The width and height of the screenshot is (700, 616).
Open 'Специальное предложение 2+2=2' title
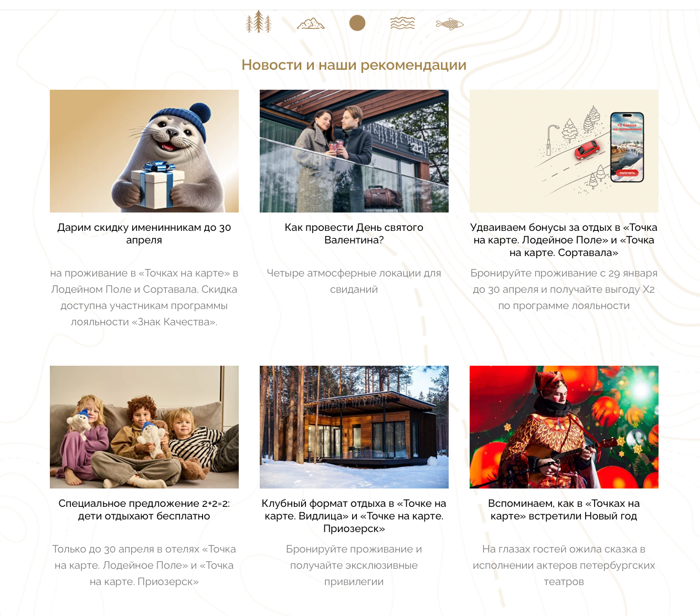(x=144, y=509)
